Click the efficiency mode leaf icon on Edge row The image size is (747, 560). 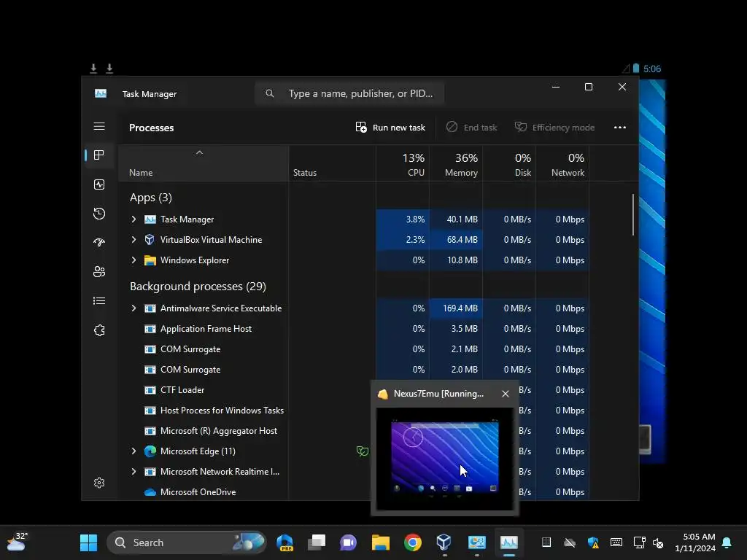[362, 451]
